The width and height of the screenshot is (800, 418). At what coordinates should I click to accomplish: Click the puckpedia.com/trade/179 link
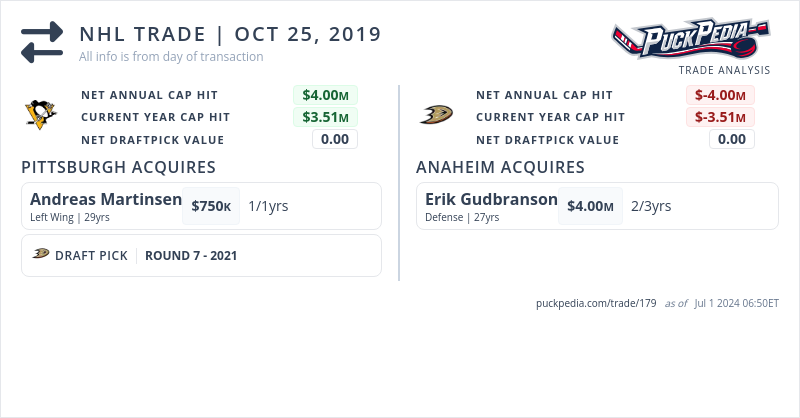596,302
